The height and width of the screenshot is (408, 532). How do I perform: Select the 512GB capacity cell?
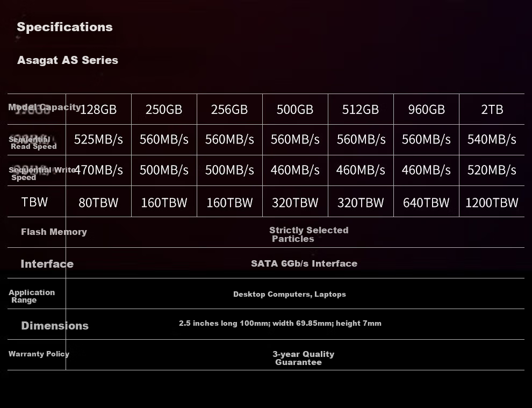pos(361,109)
